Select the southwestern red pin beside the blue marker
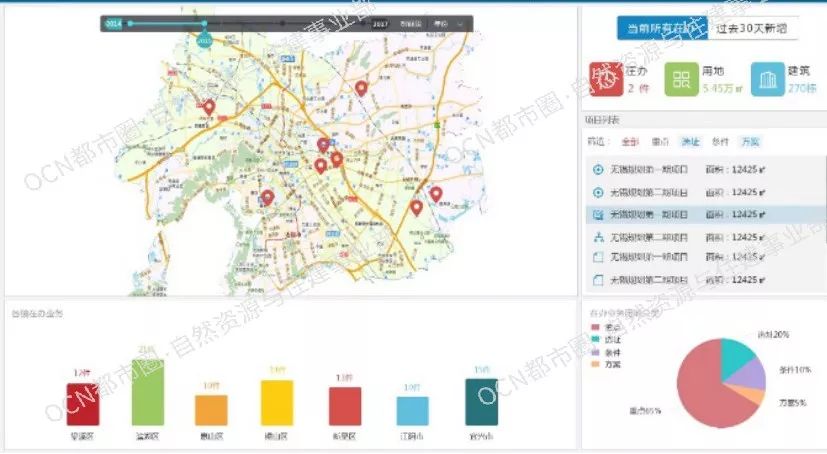The image size is (827, 454). 267,198
